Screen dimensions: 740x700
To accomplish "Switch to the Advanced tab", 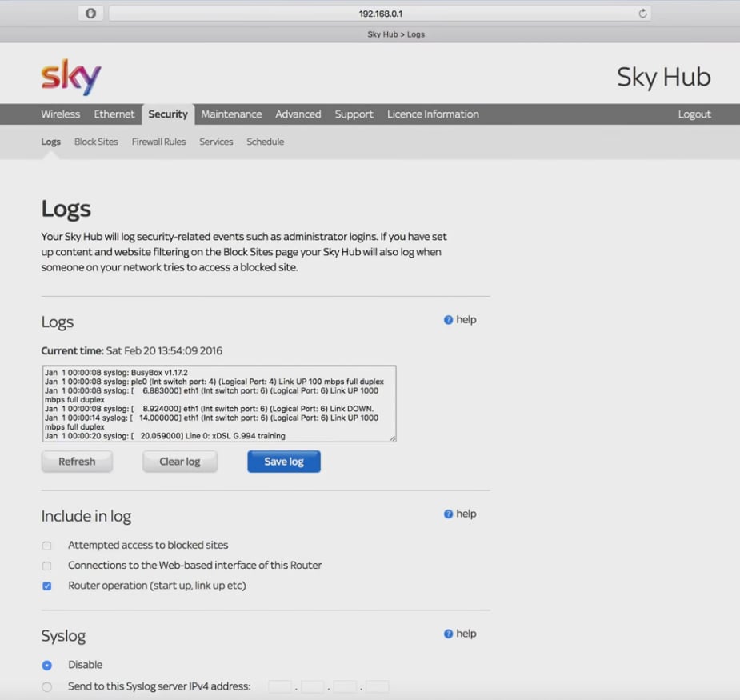I will (298, 114).
